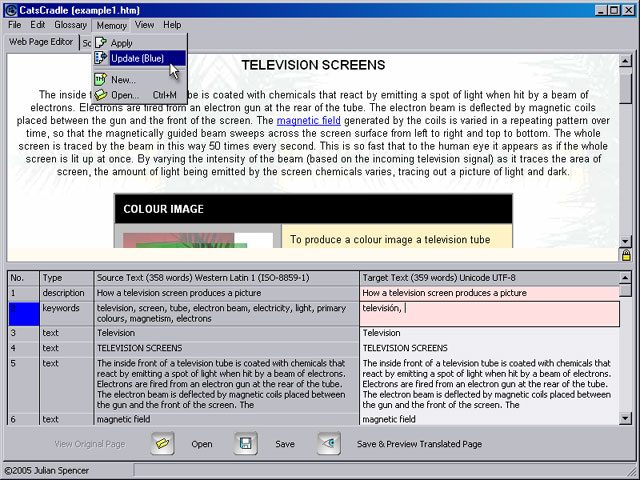Follow the magnetic field hyperlink
The height and width of the screenshot is (480, 640).
click(309, 120)
